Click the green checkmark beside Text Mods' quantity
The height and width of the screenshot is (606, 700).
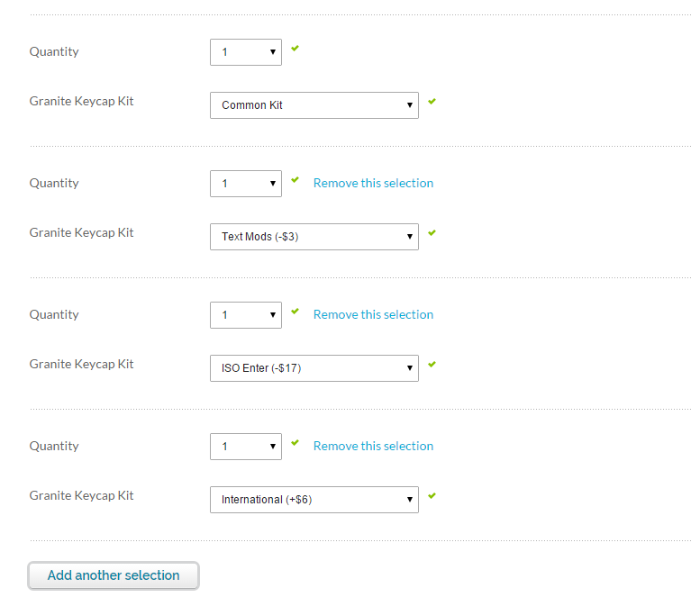295,180
